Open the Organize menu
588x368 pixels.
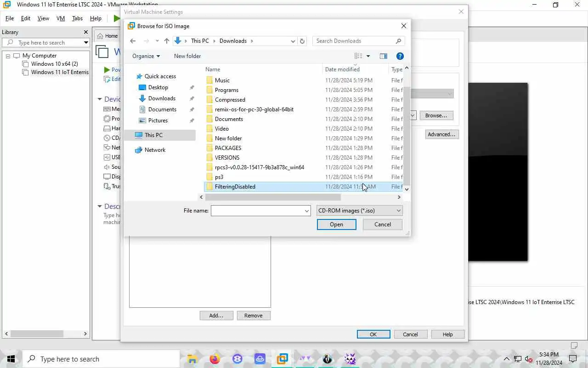pos(146,56)
